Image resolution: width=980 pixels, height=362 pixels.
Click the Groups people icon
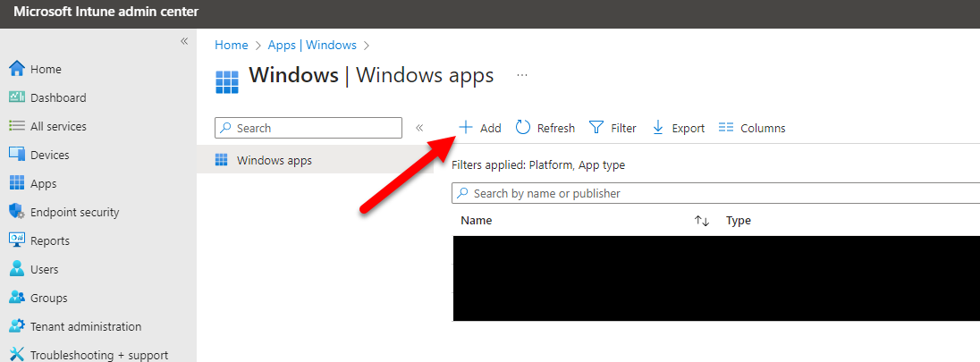click(17, 299)
